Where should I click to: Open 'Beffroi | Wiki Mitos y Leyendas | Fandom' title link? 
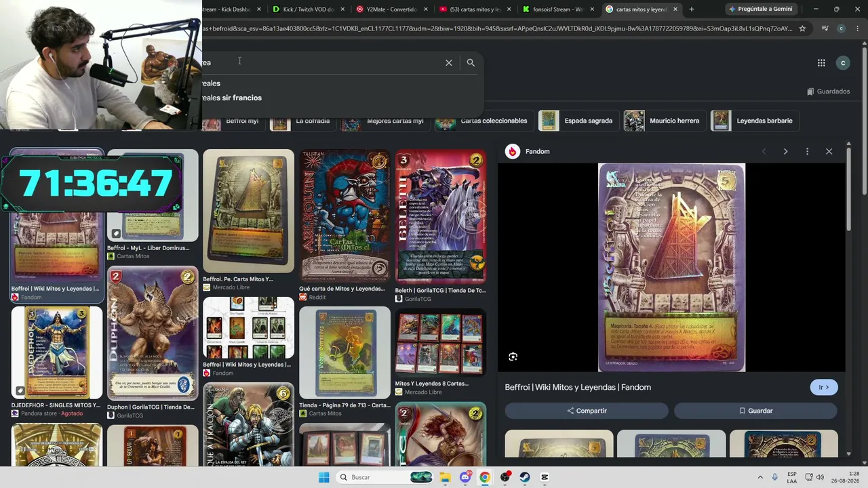578,388
